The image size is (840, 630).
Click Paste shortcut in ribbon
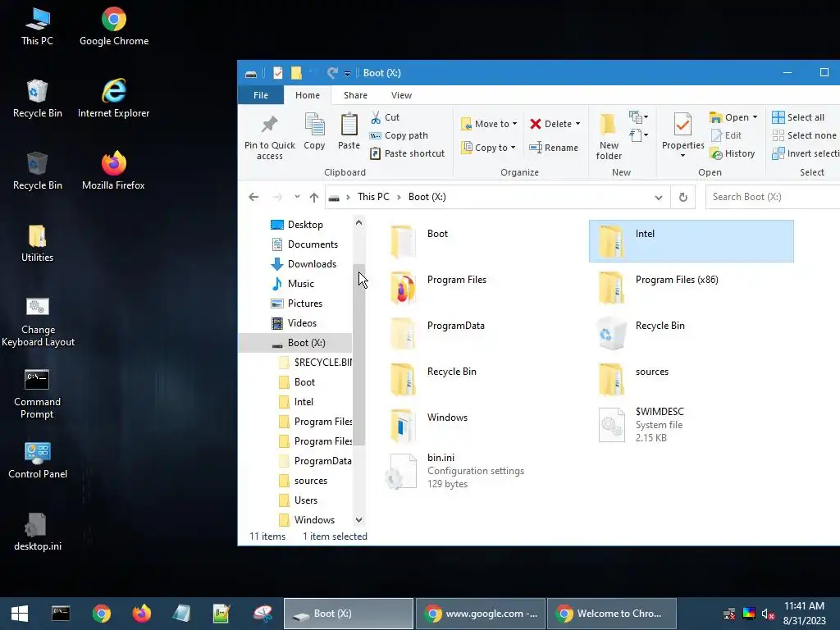[407, 153]
